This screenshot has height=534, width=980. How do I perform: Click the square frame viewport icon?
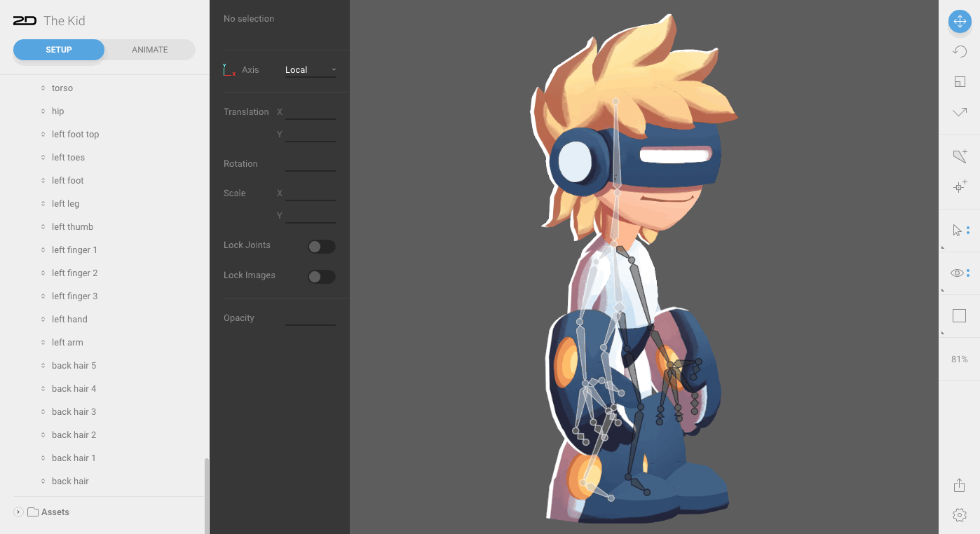960,316
